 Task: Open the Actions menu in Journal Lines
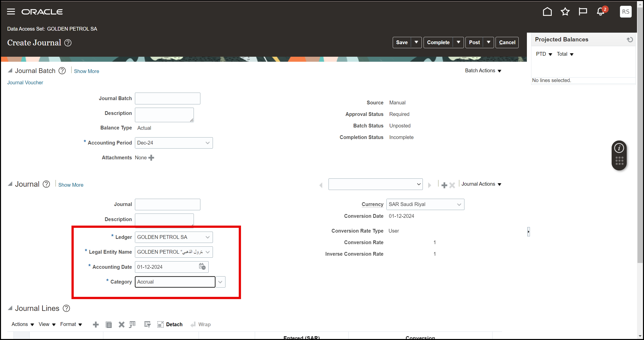click(x=22, y=324)
